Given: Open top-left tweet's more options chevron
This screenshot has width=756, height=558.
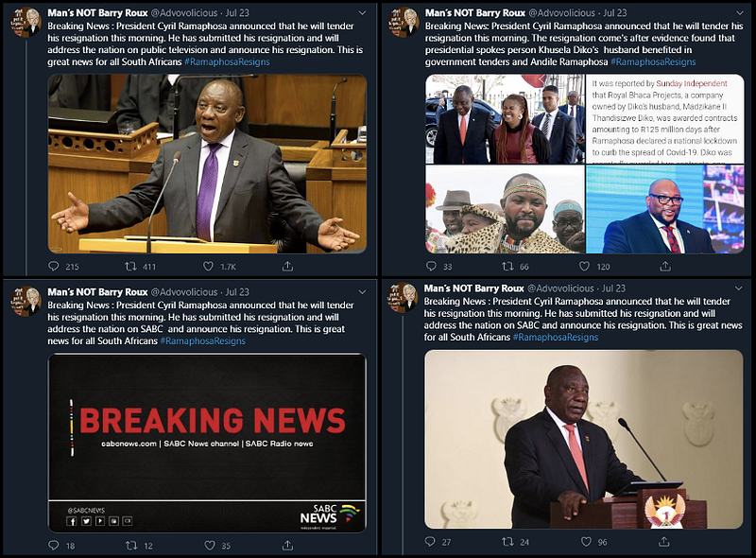Looking at the screenshot, I should (x=362, y=13).
